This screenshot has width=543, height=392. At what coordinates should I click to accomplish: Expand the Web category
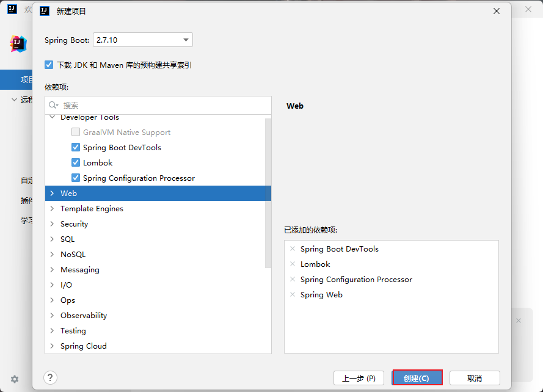pyautogui.click(x=53, y=193)
